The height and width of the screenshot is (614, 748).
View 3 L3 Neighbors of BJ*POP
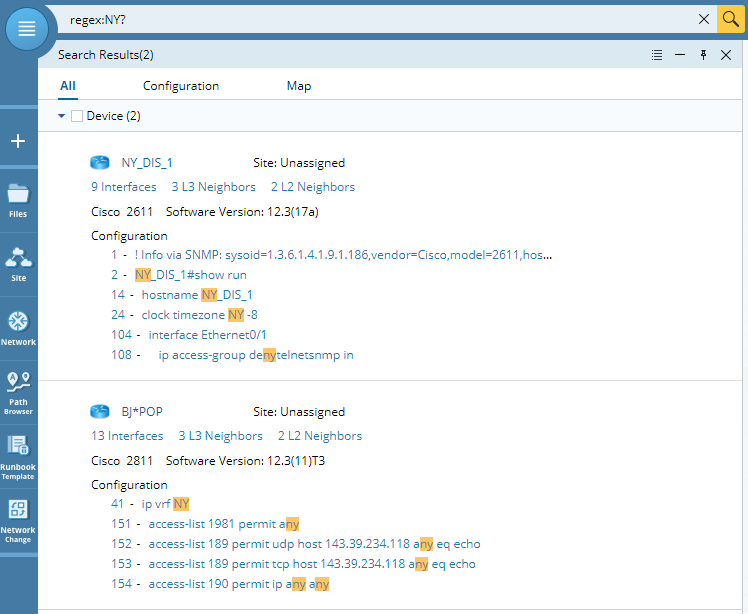point(220,436)
